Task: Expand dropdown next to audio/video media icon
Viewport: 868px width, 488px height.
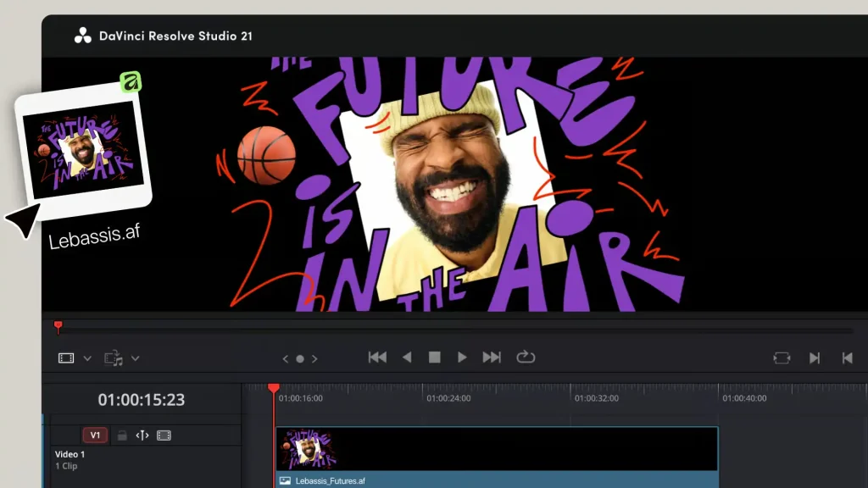Action: tap(136, 358)
